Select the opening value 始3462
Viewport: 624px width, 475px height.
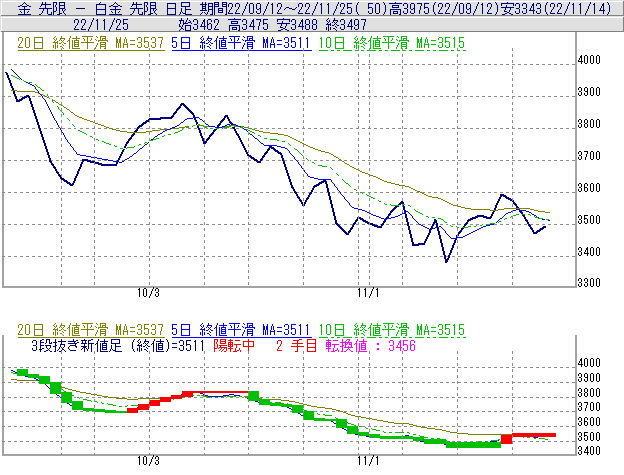click(x=199, y=25)
